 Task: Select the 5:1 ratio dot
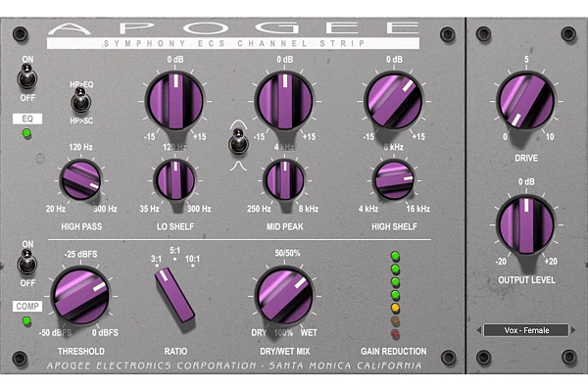pyautogui.click(x=174, y=259)
